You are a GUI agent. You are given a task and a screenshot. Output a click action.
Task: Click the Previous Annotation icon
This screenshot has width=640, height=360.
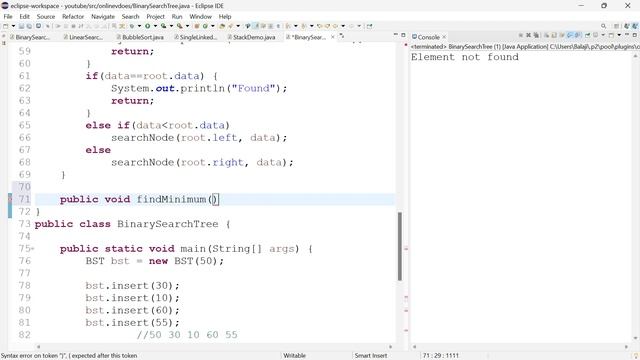(304, 26)
